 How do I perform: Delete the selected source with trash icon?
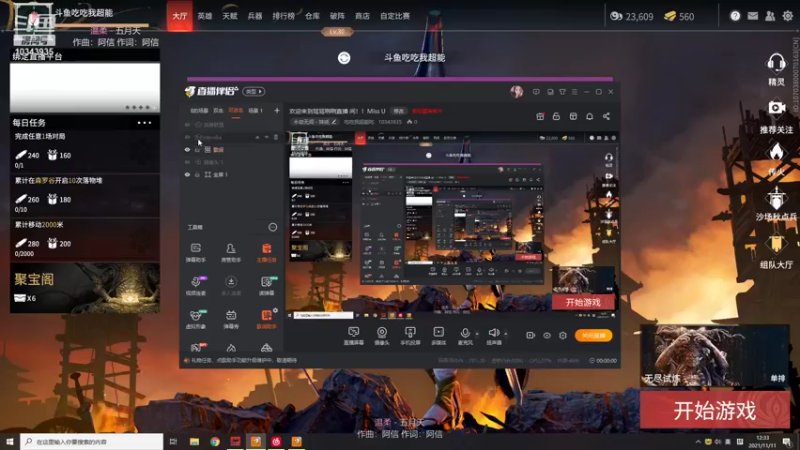[276, 137]
